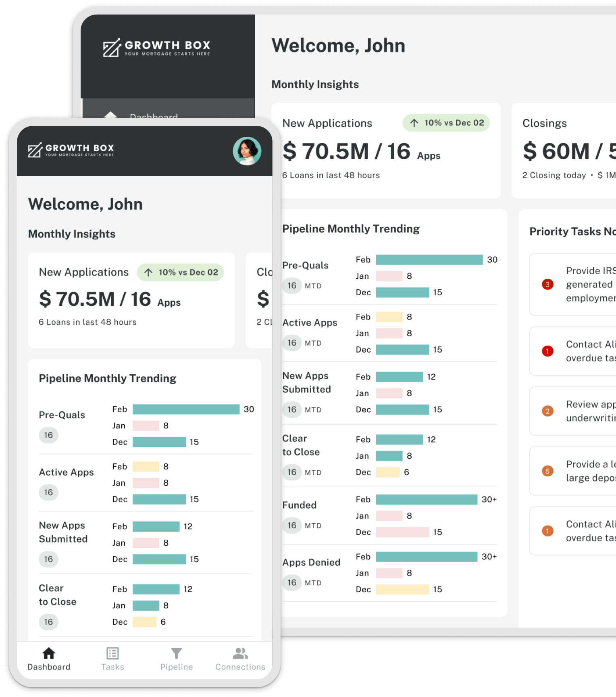Open the New Applications card on the phone
Image resolution: width=616 pixels, height=697 pixels.
pyautogui.click(x=131, y=301)
